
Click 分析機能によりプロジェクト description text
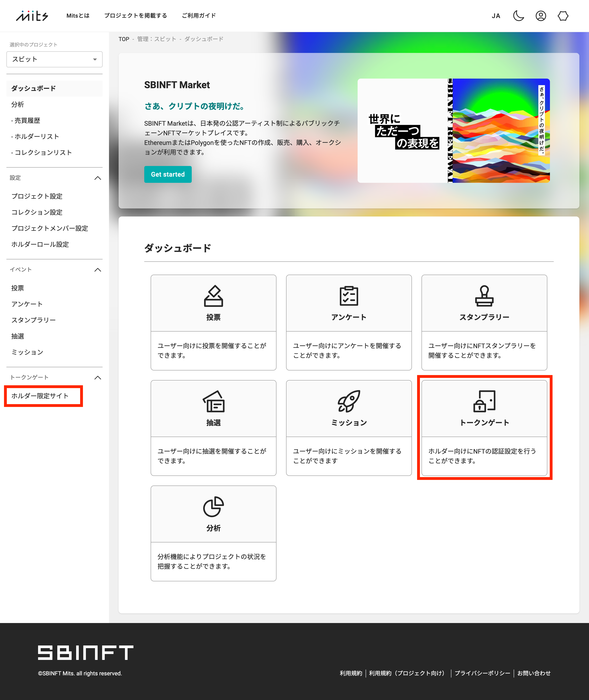click(212, 562)
